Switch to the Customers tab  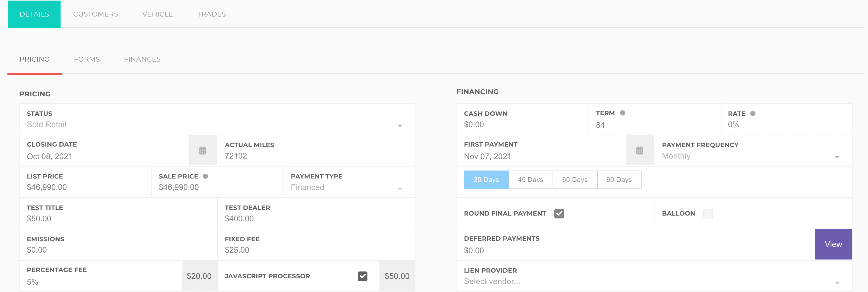click(x=95, y=14)
